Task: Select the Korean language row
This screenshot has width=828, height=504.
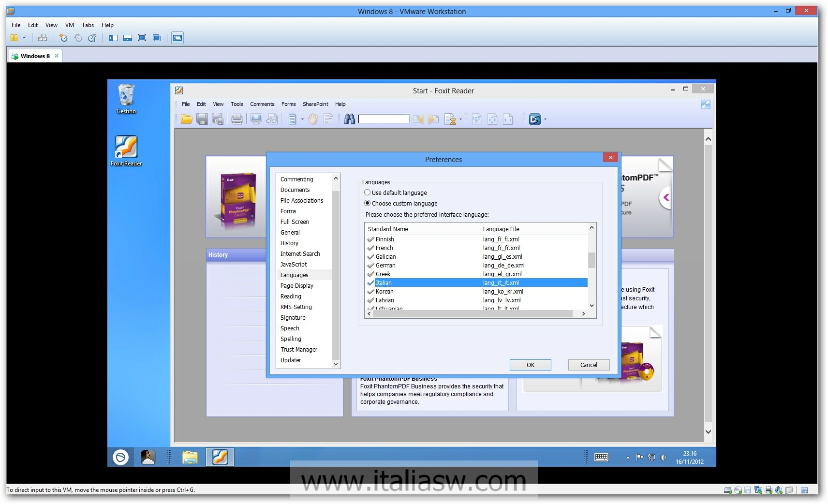Action: point(476,292)
